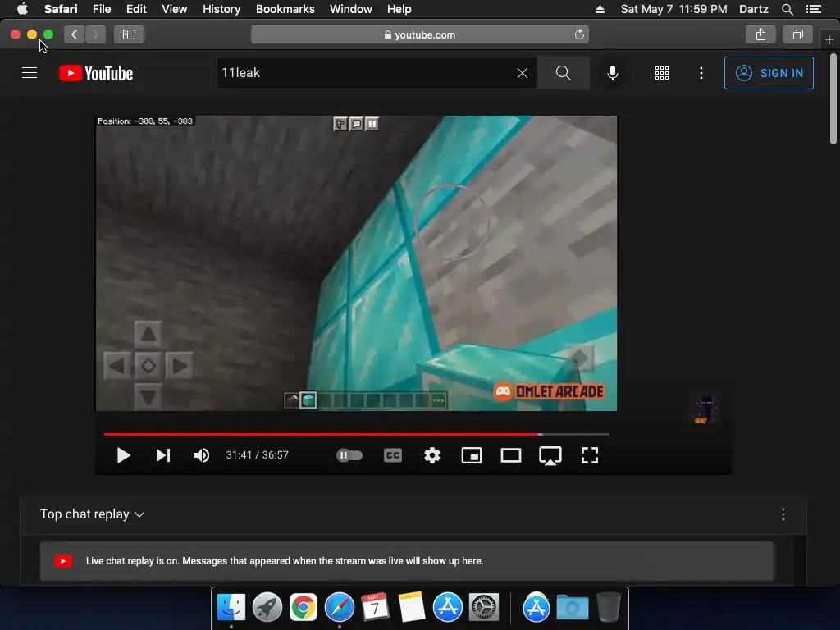Go forward with Safari forward arrow
840x630 pixels.
tap(95, 34)
